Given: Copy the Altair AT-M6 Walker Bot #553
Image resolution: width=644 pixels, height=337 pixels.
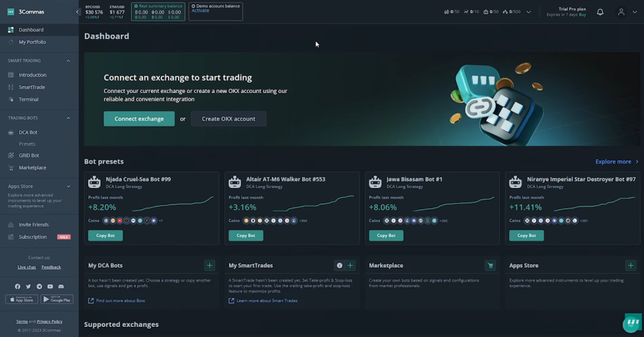Looking at the screenshot, I should click(x=246, y=236).
